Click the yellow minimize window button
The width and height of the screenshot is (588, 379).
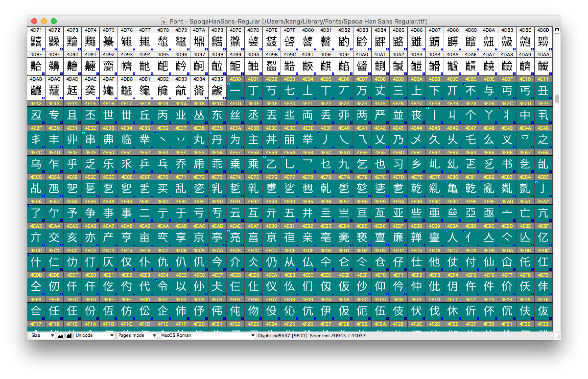click(x=44, y=21)
